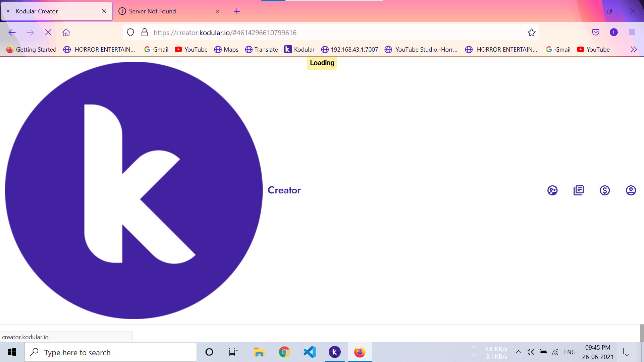644x362 pixels.
Task: Click the Firefox home button
Action: point(66,33)
